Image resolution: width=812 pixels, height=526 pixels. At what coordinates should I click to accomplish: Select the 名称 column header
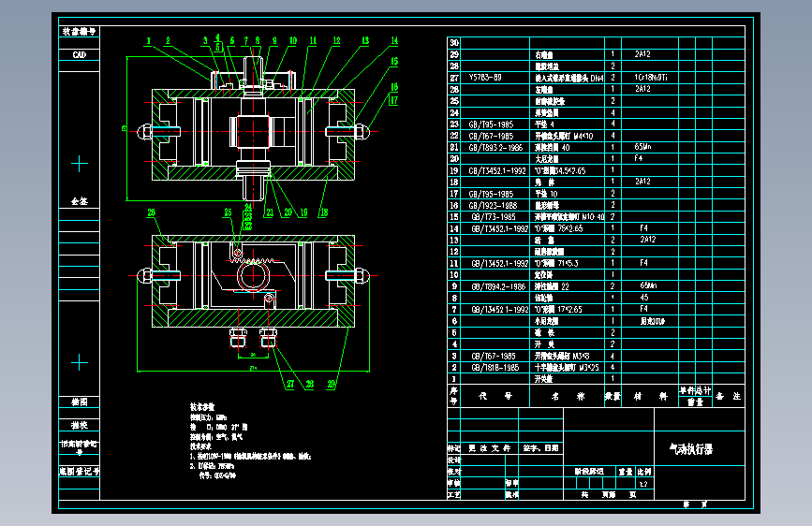coord(568,397)
